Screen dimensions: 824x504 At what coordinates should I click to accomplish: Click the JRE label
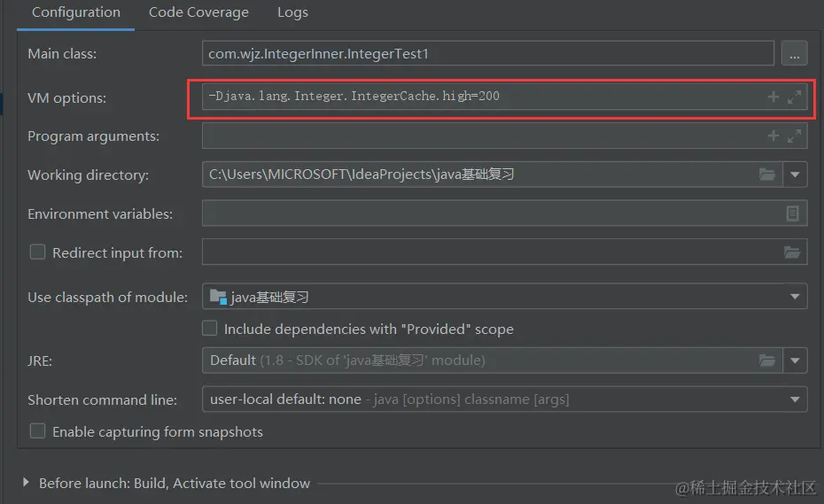tap(40, 361)
